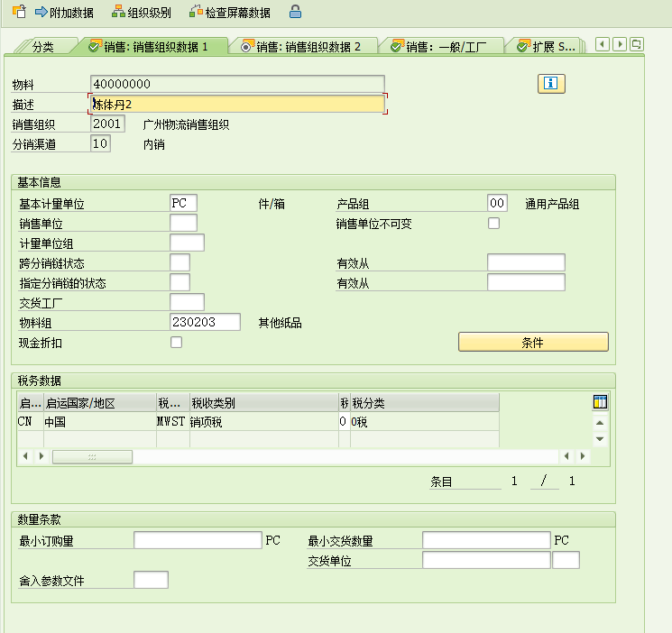Open the 分类 tab

[x=42, y=47]
